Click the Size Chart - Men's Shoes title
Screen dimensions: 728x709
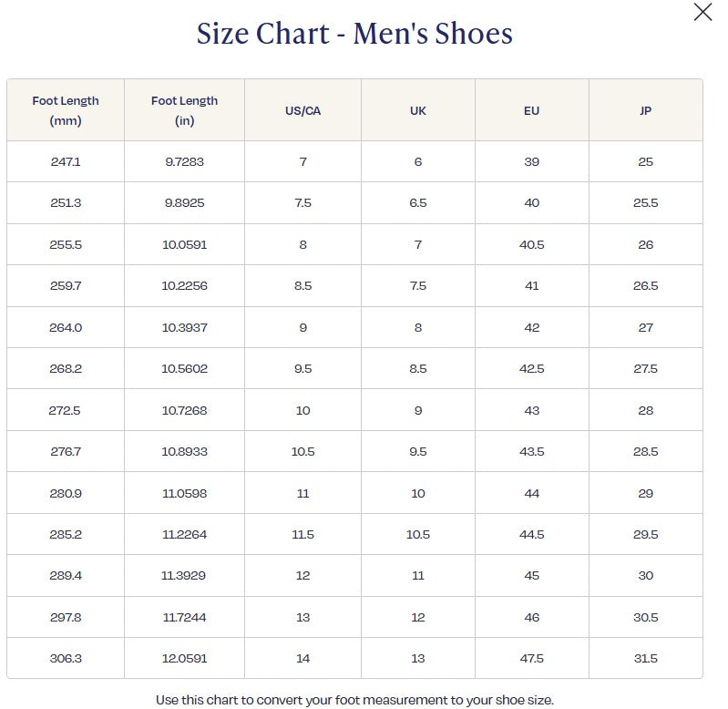[x=354, y=34]
